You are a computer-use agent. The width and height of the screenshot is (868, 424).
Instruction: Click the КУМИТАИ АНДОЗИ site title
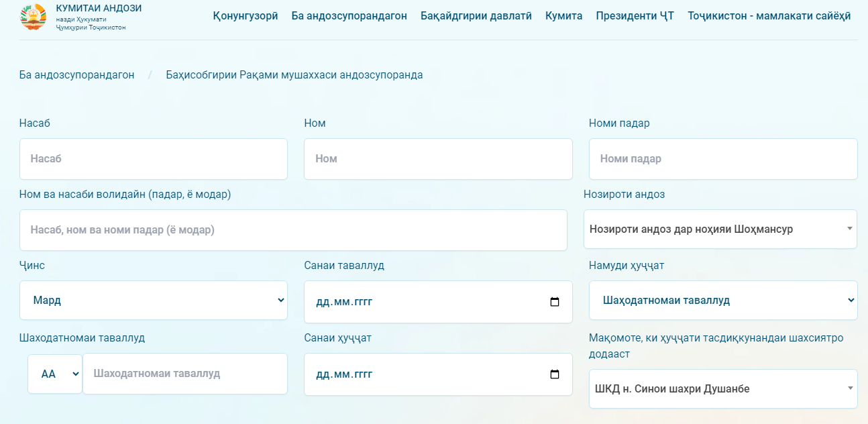point(99,9)
